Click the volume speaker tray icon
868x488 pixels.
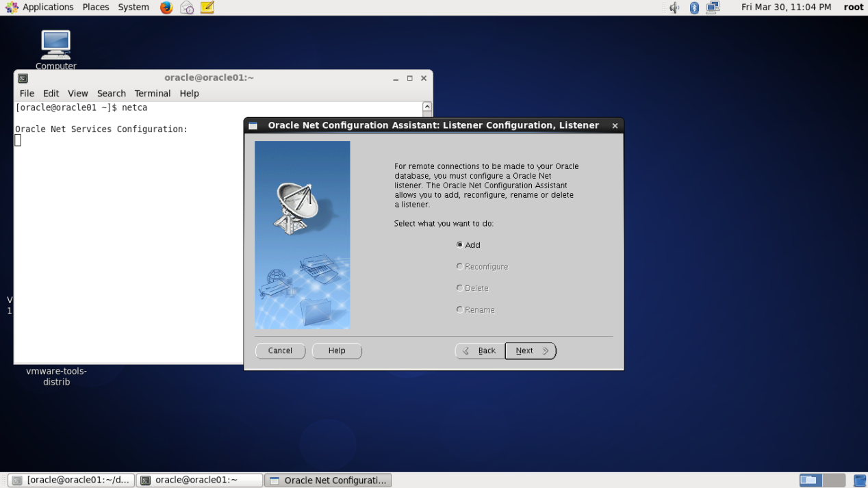click(x=674, y=8)
